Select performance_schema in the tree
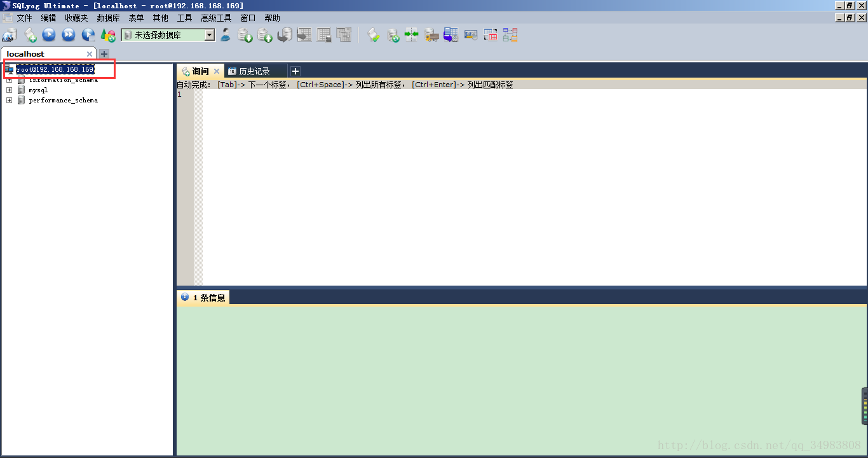The width and height of the screenshot is (868, 458). [x=64, y=101]
